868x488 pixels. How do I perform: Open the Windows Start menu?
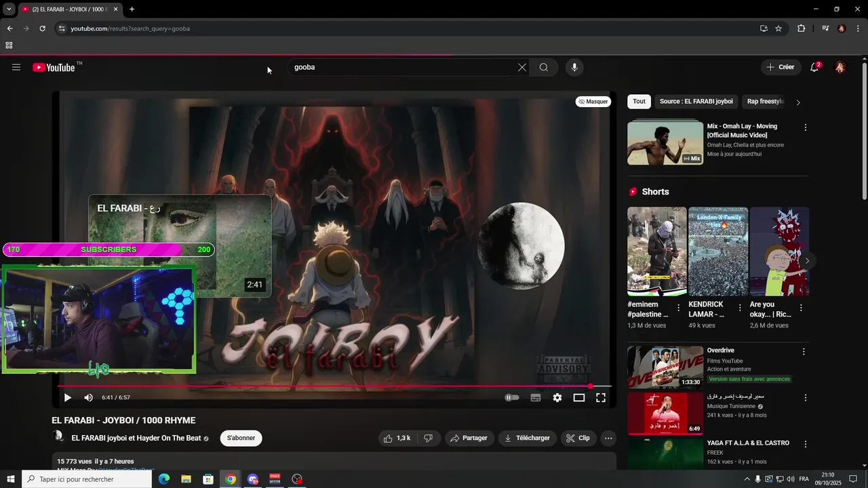10,479
